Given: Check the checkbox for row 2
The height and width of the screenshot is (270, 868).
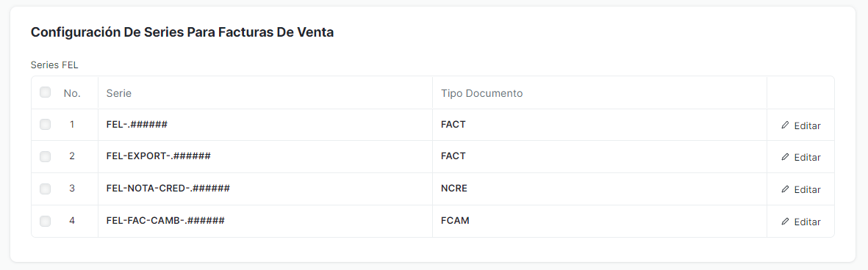Looking at the screenshot, I should pyautogui.click(x=46, y=157).
